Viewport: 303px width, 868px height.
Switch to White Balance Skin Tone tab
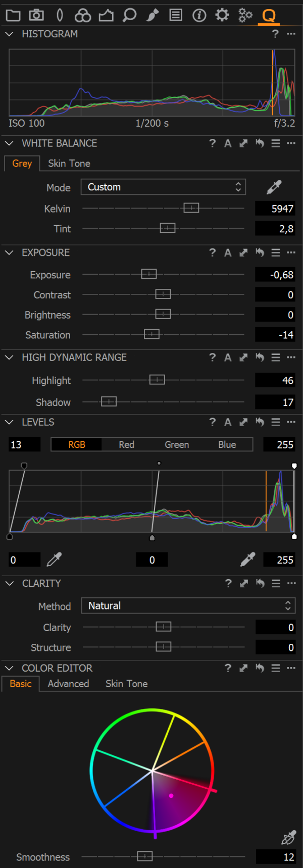tap(69, 163)
